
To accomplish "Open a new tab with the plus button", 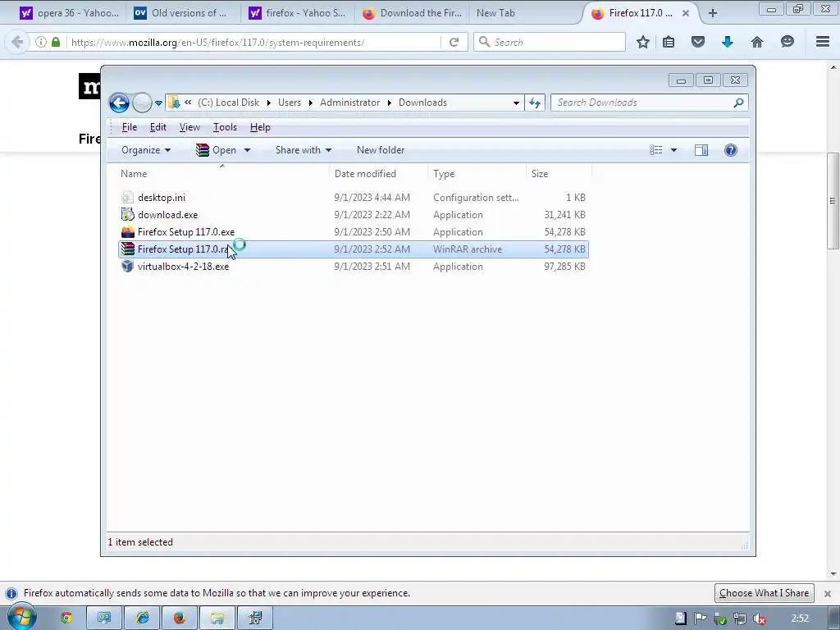I will coord(713,13).
